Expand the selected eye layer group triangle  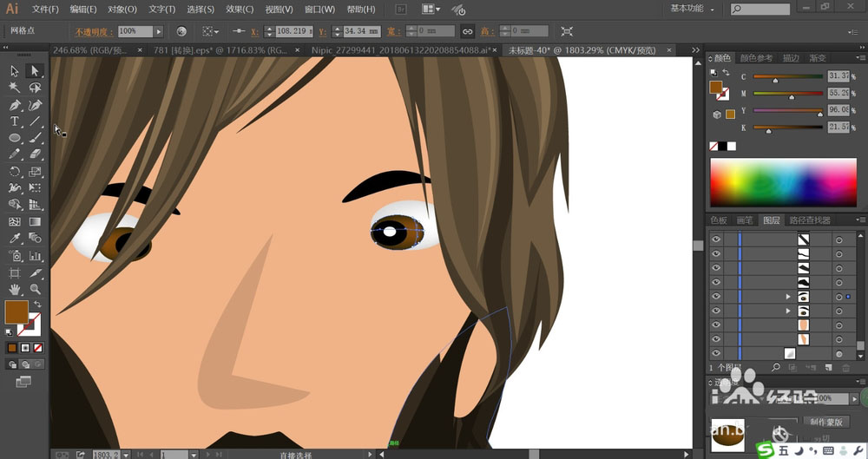[788, 297]
